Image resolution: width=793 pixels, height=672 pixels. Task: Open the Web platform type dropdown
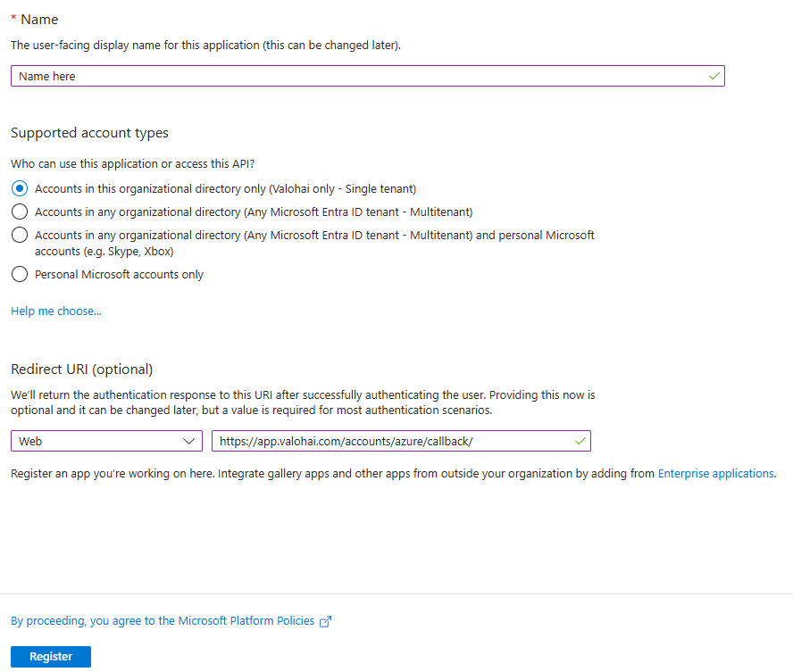coord(106,441)
